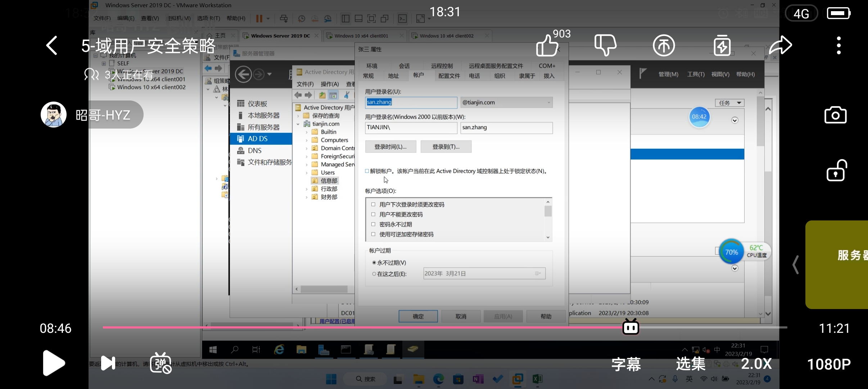Click 登录到(T)... button
This screenshot has height=389, width=868.
click(x=446, y=147)
